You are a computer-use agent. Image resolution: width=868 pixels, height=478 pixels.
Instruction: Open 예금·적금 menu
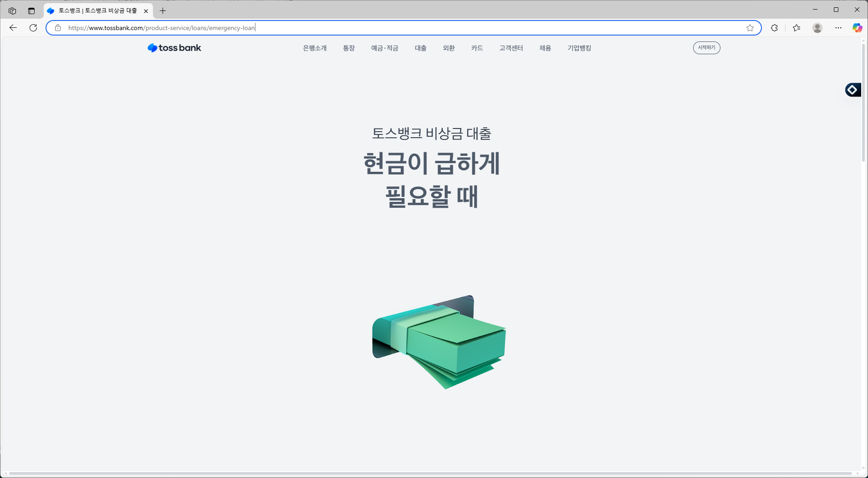coord(385,48)
